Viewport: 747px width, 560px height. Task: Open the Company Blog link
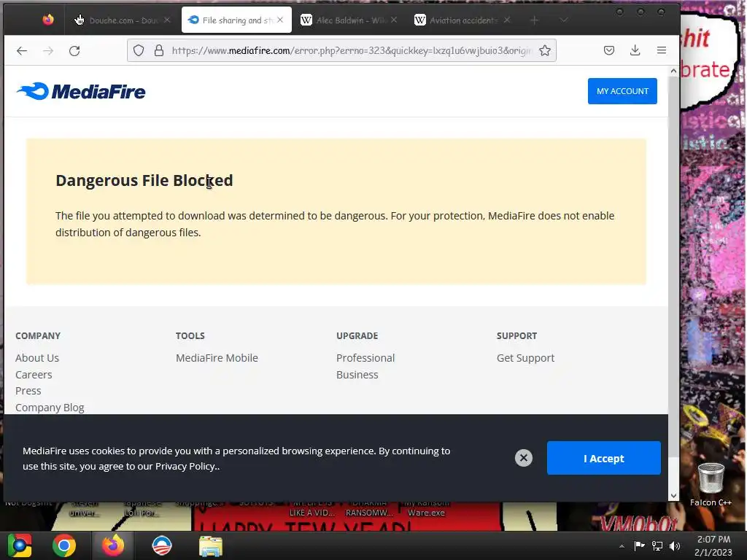[x=50, y=408]
